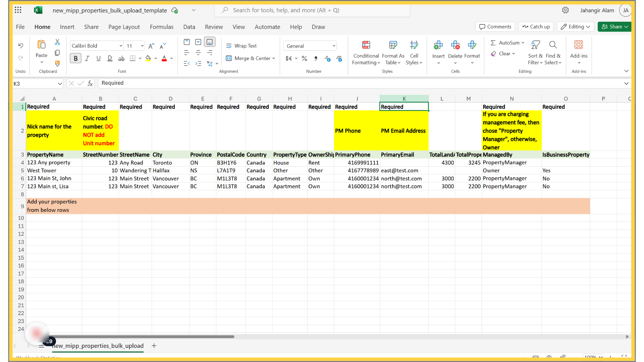The height and width of the screenshot is (362, 644).
Task: Add a new sheet with plus button
Action: (x=154, y=346)
